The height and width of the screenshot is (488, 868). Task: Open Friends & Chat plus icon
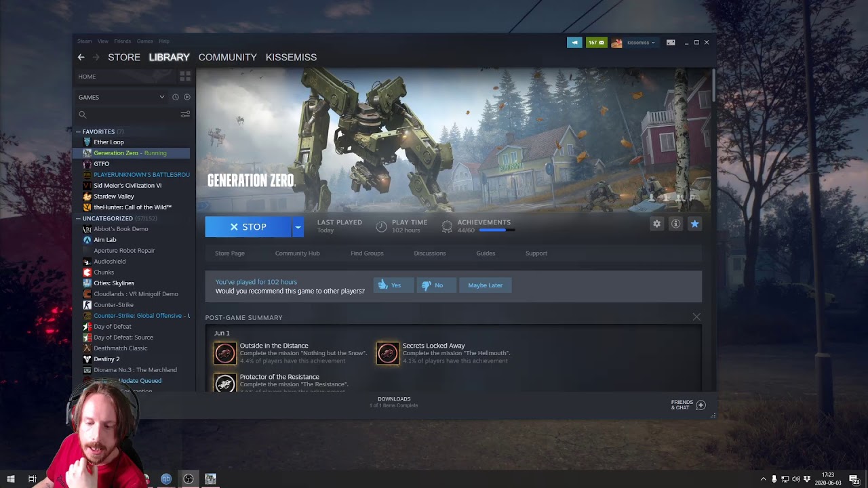701,405
